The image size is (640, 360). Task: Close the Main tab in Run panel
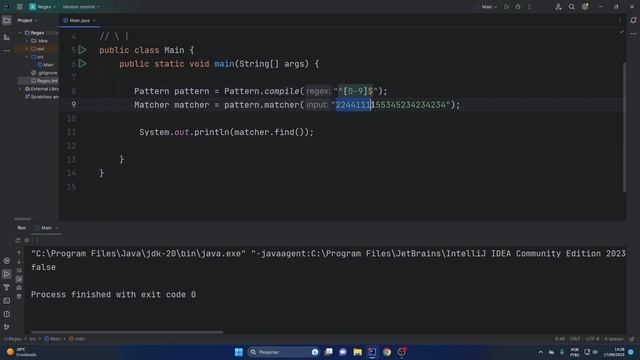point(57,228)
